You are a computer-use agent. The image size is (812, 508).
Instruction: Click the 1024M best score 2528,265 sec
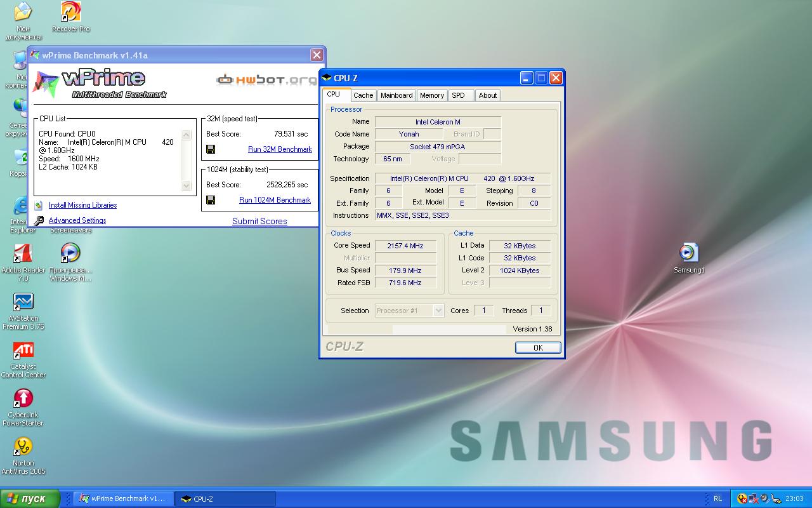pos(287,185)
